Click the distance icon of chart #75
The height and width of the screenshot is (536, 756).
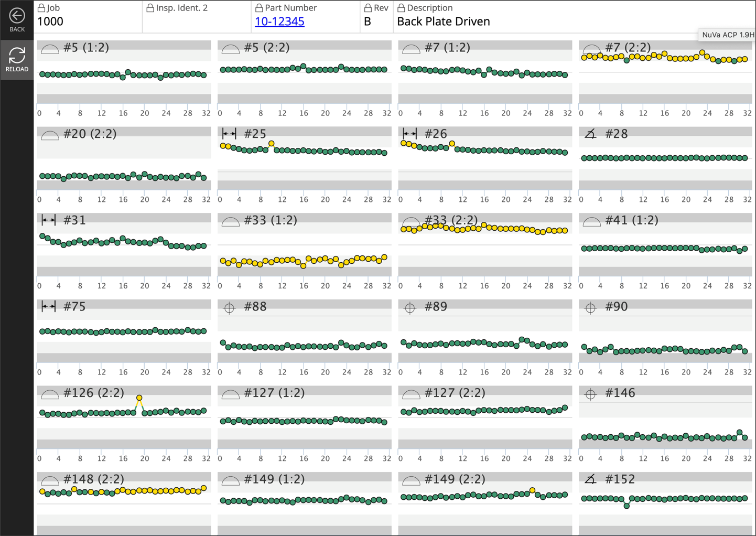coord(49,307)
